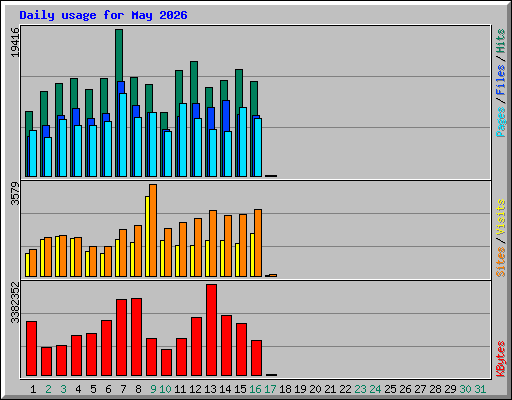Click day 28 on the x-axis
Image resolution: width=512 pixels, height=400 pixels.
(435, 389)
